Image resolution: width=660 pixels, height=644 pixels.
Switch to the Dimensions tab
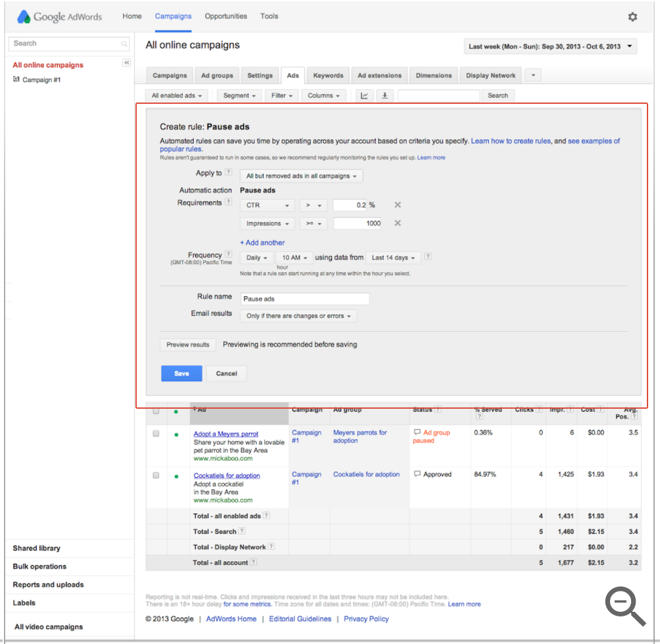434,76
